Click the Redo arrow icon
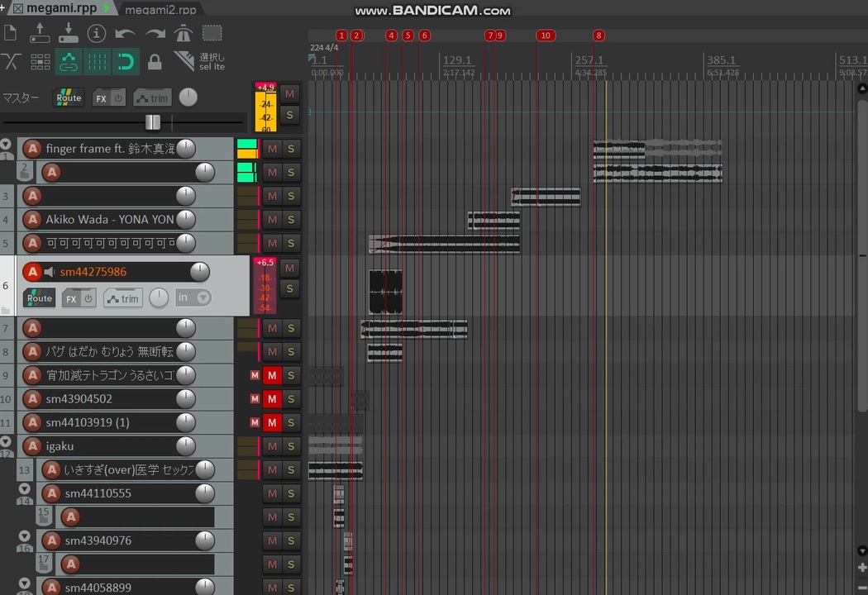 point(155,33)
